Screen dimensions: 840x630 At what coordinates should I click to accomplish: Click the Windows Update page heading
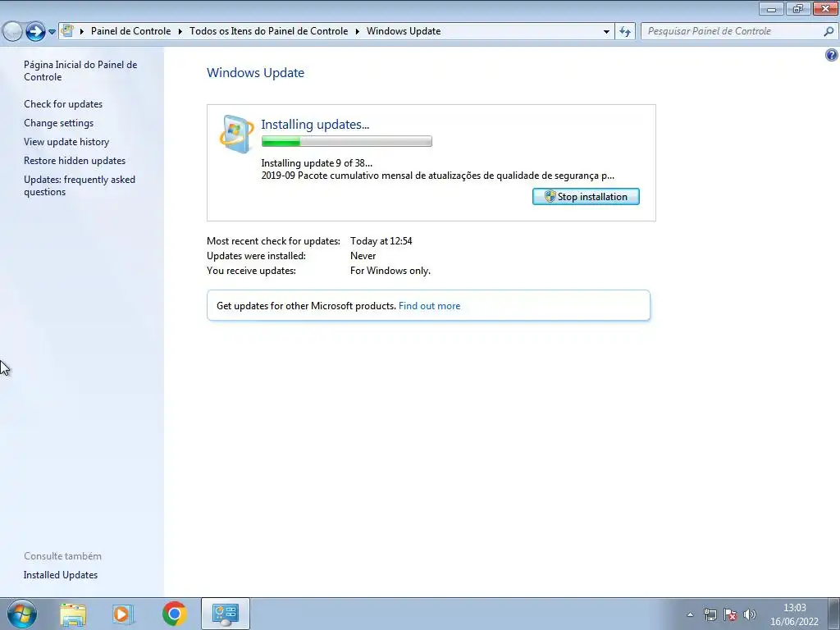point(256,73)
